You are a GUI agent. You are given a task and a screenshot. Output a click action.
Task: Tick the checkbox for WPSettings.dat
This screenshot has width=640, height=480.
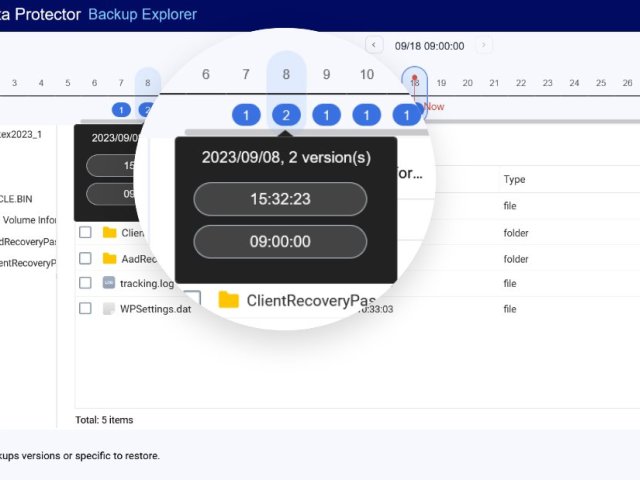[85, 308]
